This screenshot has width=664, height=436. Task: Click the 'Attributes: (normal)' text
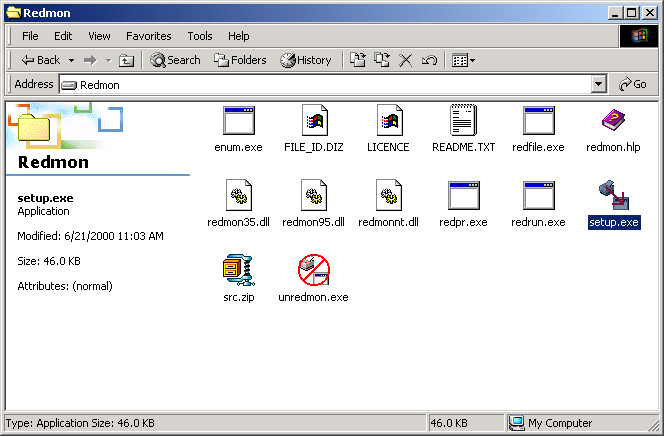point(65,286)
